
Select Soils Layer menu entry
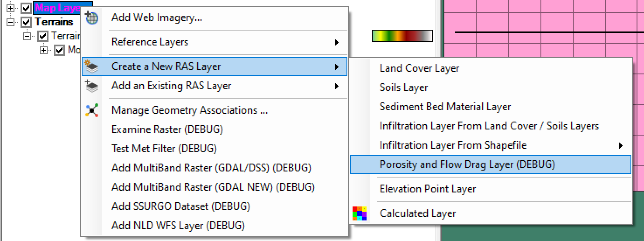point(404,87)
